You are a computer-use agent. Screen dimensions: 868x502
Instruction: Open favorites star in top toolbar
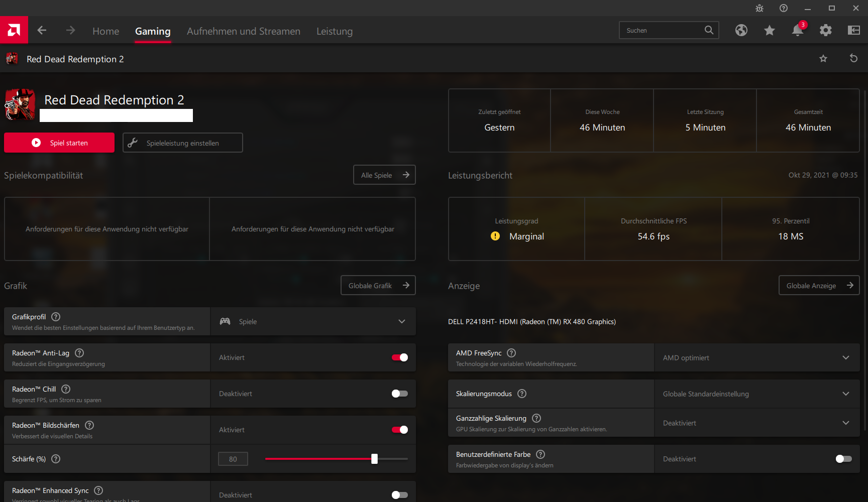coord(770,31)
